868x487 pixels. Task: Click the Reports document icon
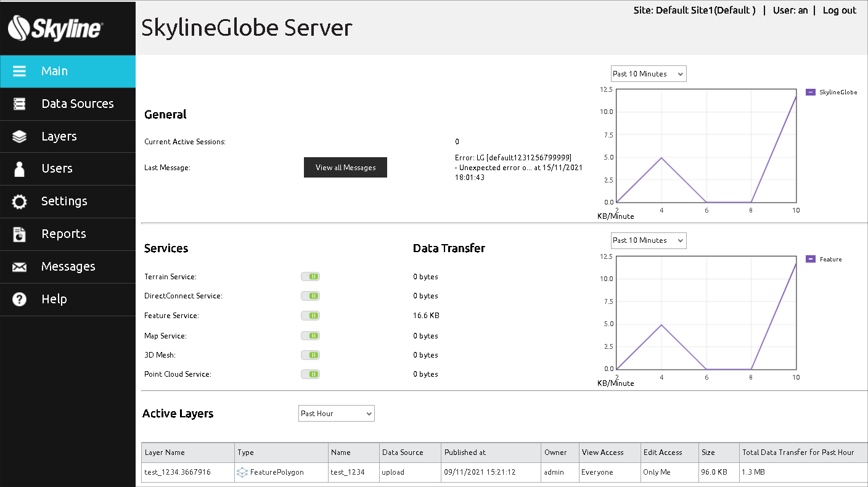pyautogui.click(x=19, y=234)
